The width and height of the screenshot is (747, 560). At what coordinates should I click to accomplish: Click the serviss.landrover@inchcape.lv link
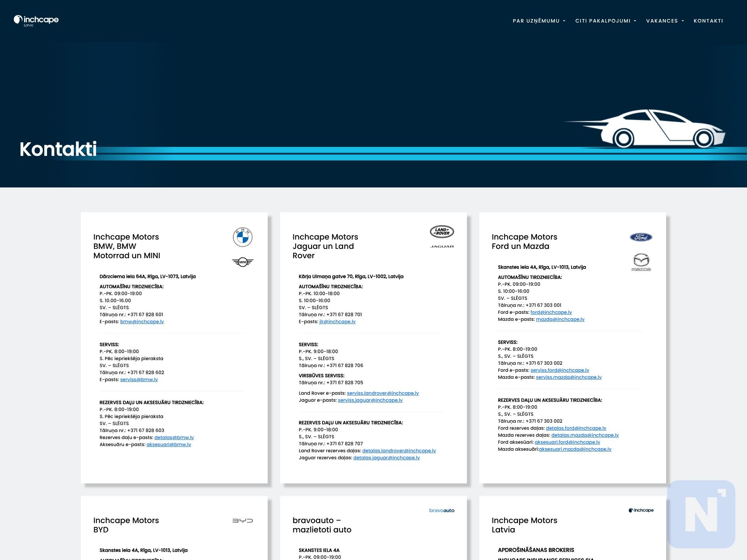click(383, 393)
